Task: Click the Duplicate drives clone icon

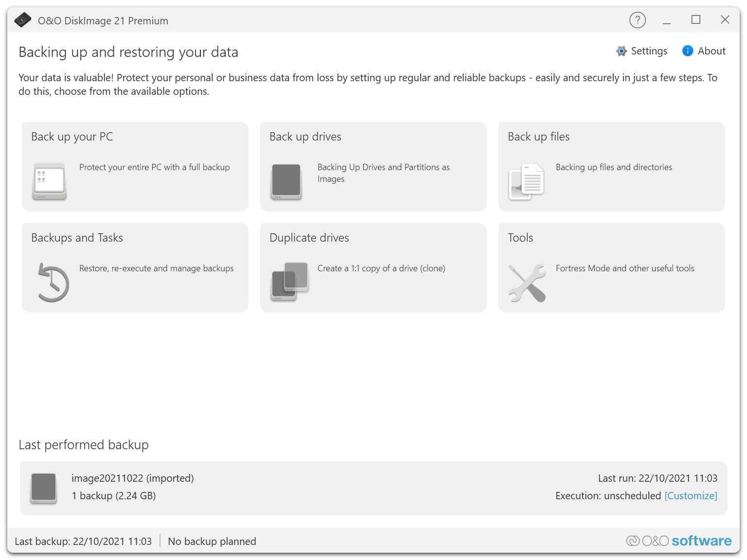Action: pyautogui.click(x=290, y=281)
